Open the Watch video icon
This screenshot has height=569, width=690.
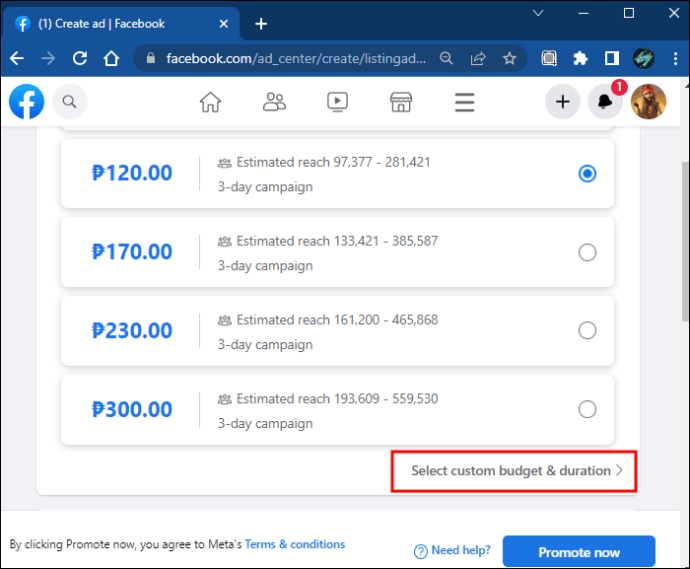coord(338,102)
